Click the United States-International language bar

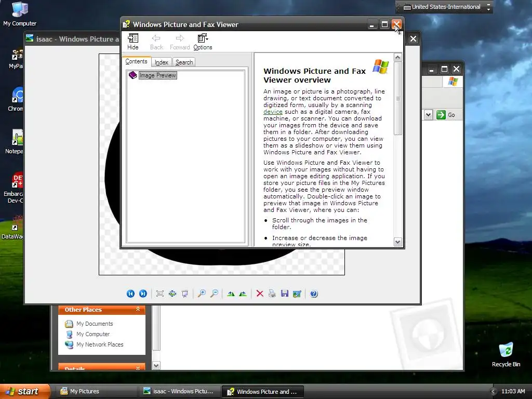pyautogui.click(x=442, y=7)
